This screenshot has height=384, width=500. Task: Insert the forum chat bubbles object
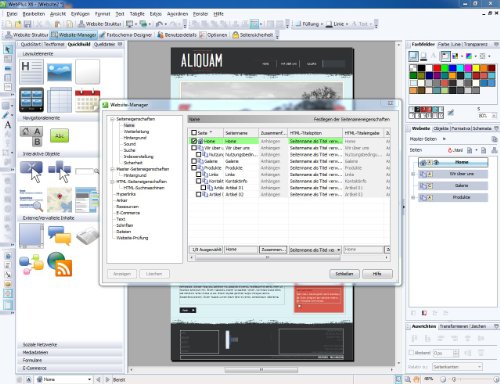click(59, 236)
